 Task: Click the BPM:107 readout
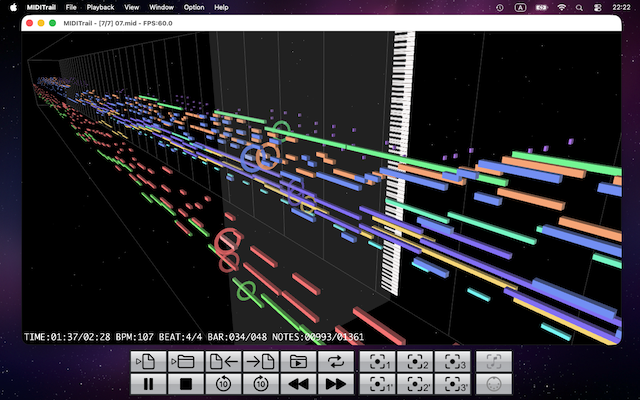point(135,337)
